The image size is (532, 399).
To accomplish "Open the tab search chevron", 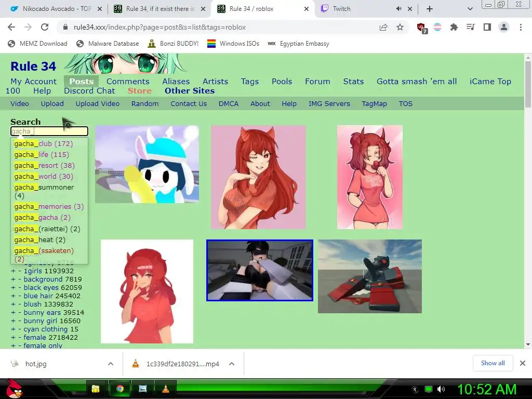I will (470, 9).
